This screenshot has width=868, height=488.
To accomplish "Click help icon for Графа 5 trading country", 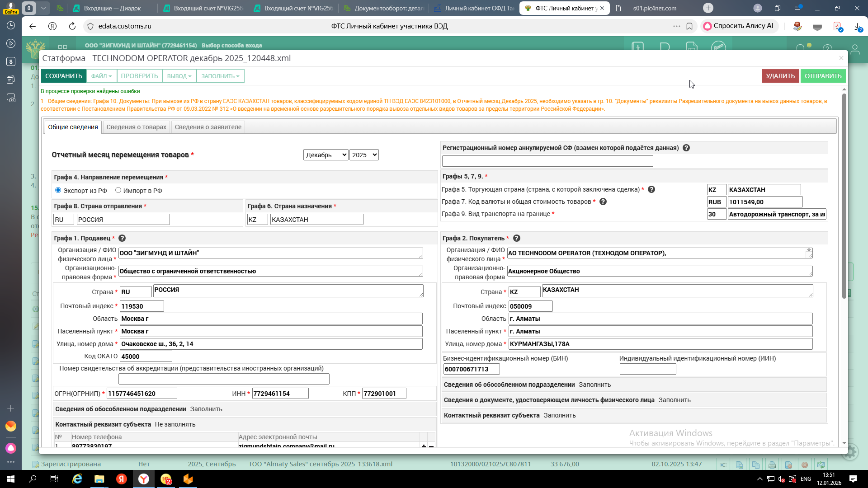I will click(x=651, y=189).
